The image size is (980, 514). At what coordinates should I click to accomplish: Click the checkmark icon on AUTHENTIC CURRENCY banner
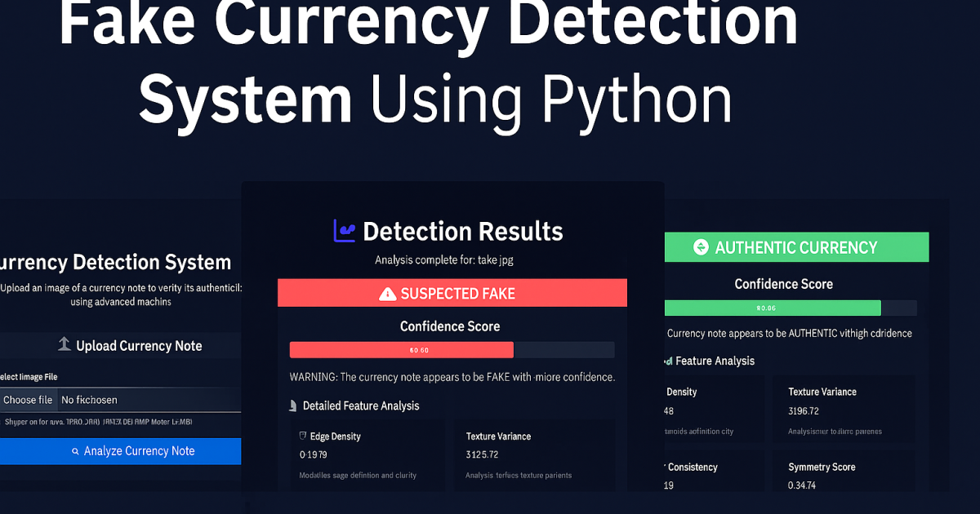[x=701, y=246]
